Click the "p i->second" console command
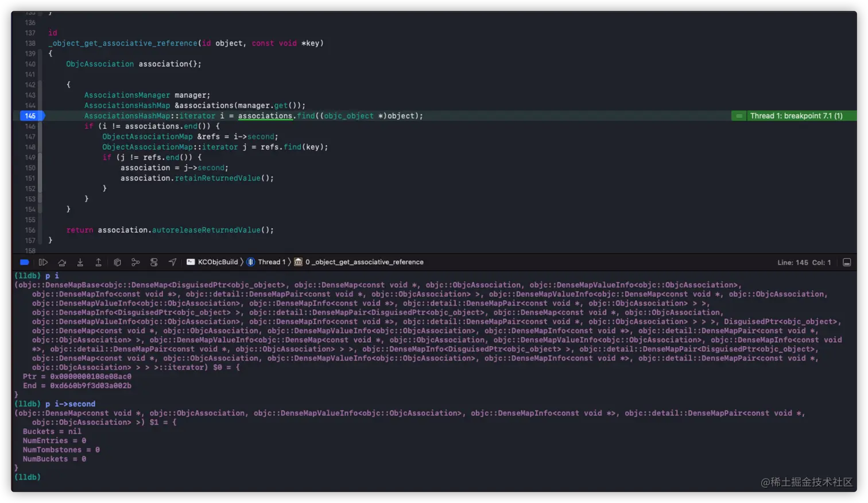This screenshot has height=503, width=868. (x=70, y=404)
